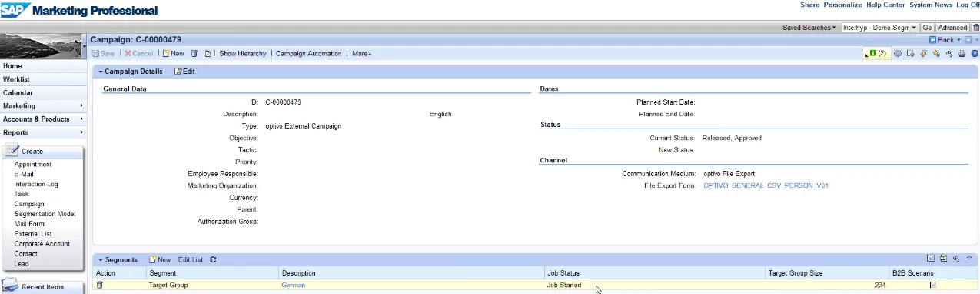
Task: Click Campaign Automation in toolbar
Action: [x=309, y=54]
